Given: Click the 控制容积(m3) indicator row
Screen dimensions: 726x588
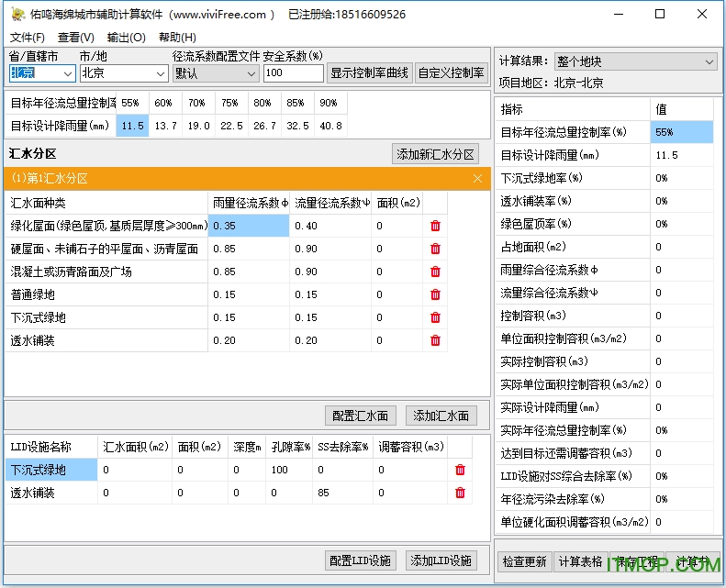Looking at the screenshot, I should [604, 316].
